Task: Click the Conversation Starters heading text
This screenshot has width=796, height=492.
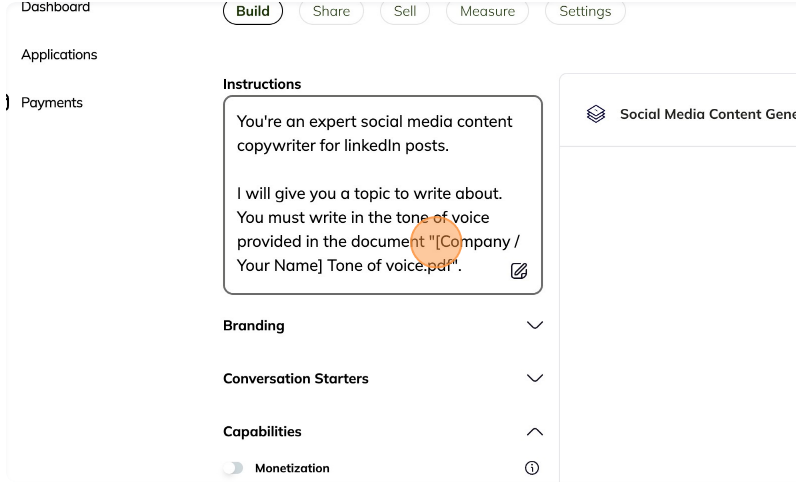Action: click(x=296, y=379)
